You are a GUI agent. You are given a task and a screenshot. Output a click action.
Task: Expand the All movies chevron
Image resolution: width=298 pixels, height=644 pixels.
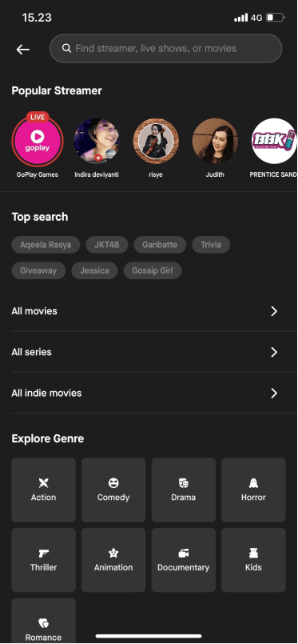point(274,311)
